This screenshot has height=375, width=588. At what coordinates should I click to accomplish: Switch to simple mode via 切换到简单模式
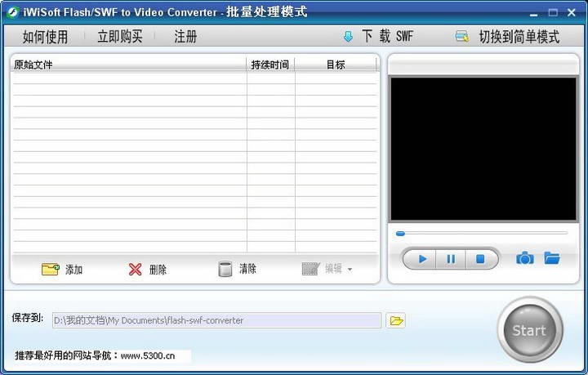519,37
